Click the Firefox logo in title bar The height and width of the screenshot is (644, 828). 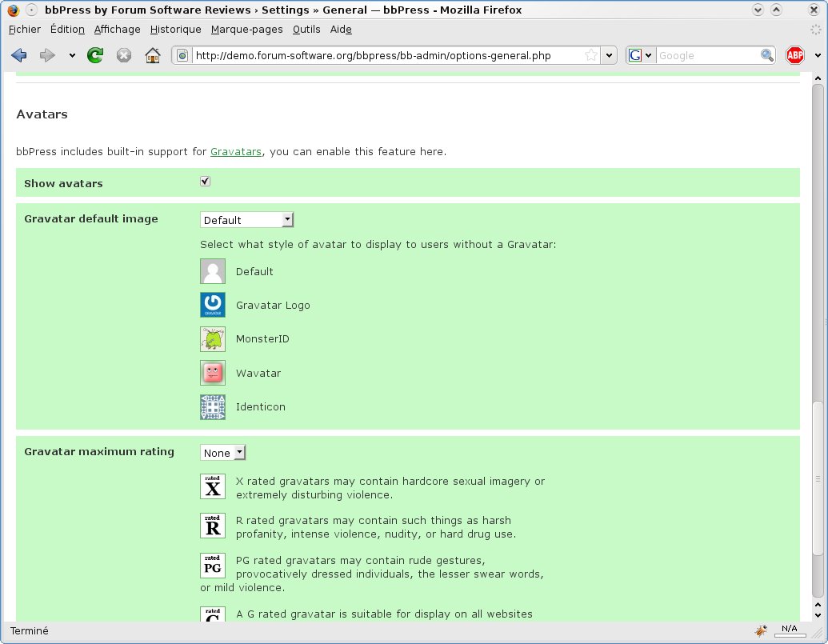coord(14,10)
